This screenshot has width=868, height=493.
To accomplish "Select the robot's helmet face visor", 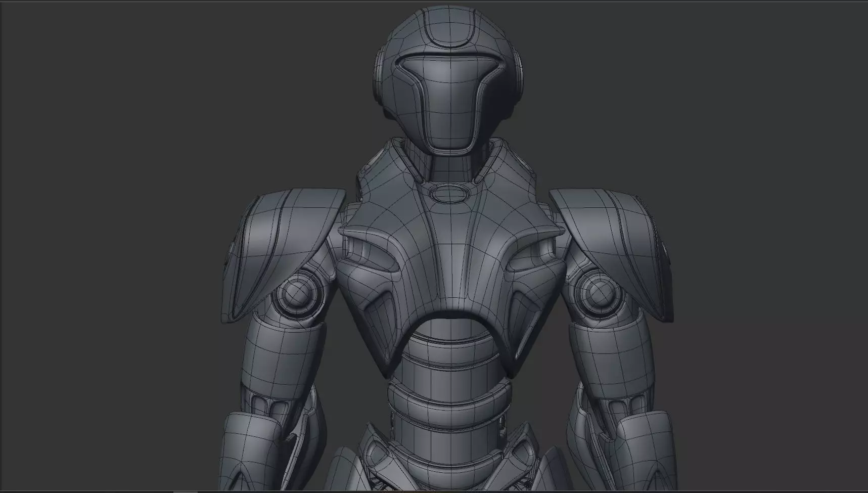I will 450,101.
